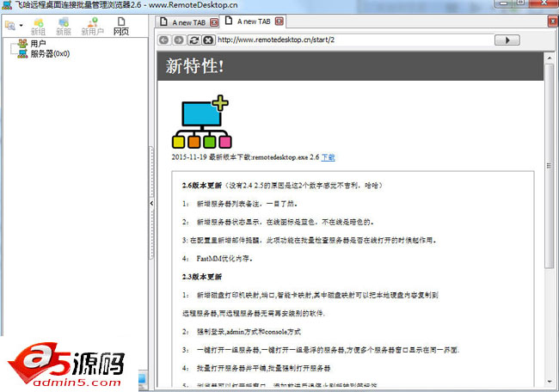Go back in browser history
This screenshot has height=392, width=559.
click(163, 40)
